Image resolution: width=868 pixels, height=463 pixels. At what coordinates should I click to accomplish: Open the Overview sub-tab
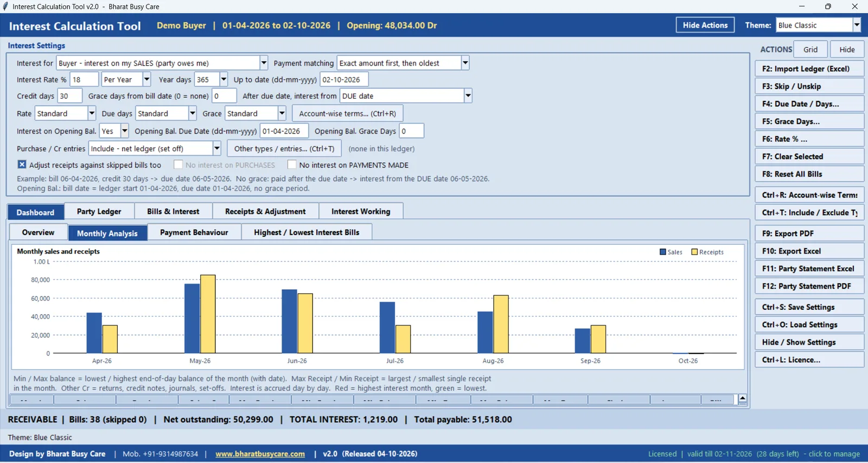(x=38, y=232)
